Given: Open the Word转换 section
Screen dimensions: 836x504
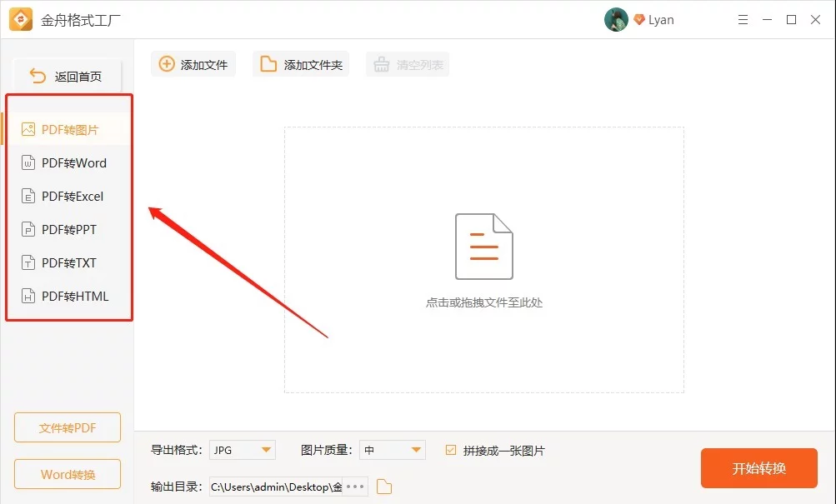Looking at the screenshot, I should pyautogui.click(x=68, y=474).
